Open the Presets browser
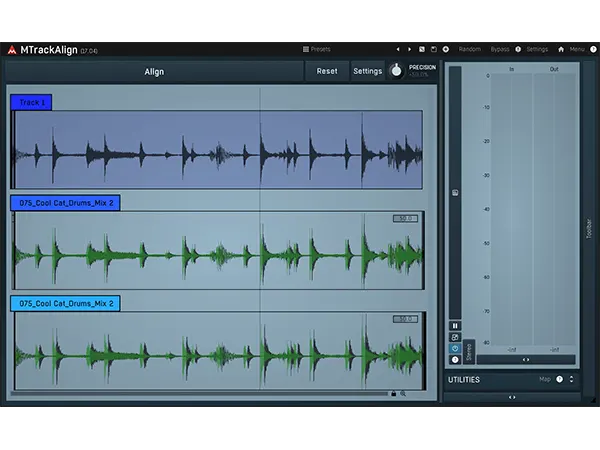 pos(316,49)
